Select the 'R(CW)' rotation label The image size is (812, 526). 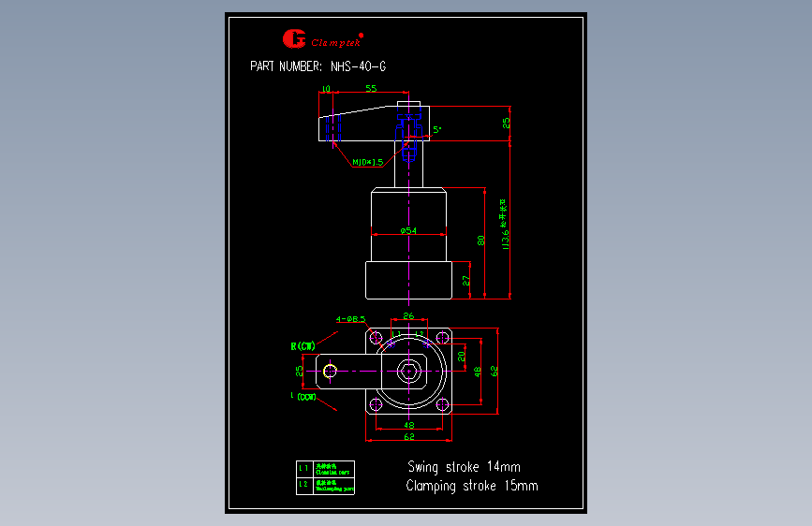pos(303,346)
